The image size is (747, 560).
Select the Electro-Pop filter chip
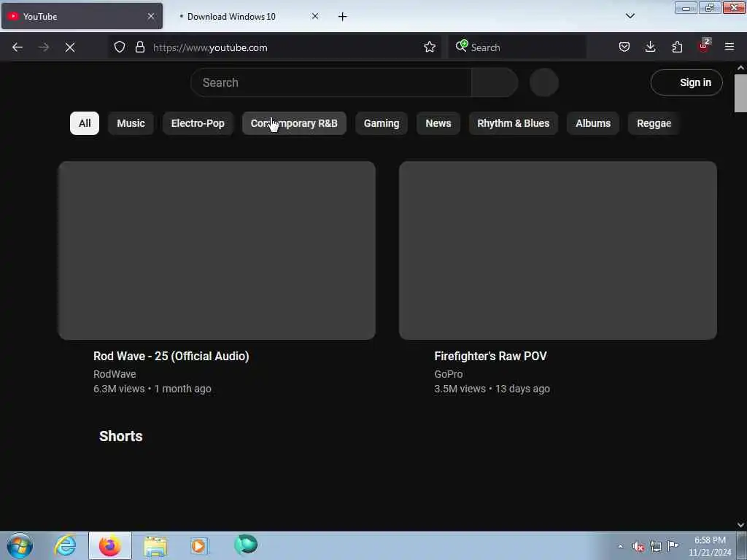point(198,123)
